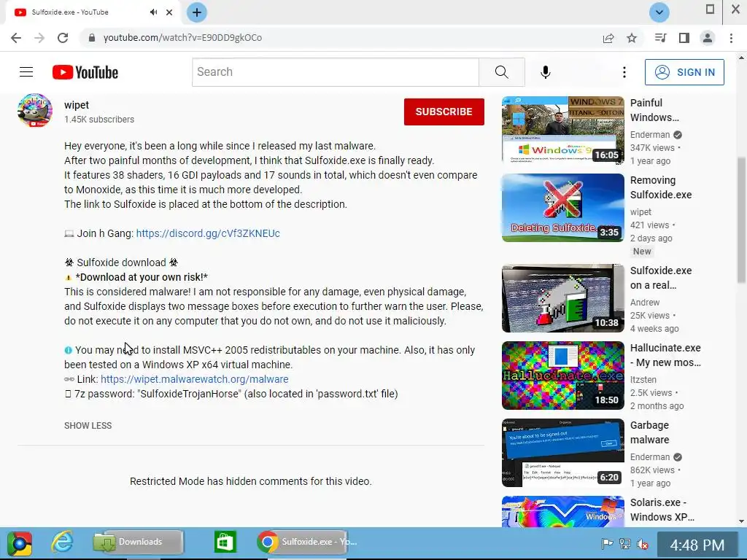The width and height of the screenshot is (747, 560).
Task: Open media controls icon in toolbar
Action: coord(660,38)
